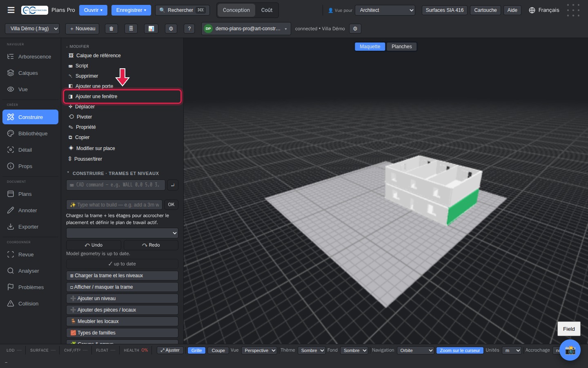Open the apps grid dots menu

pyautogui.click(x=573, y=10)
